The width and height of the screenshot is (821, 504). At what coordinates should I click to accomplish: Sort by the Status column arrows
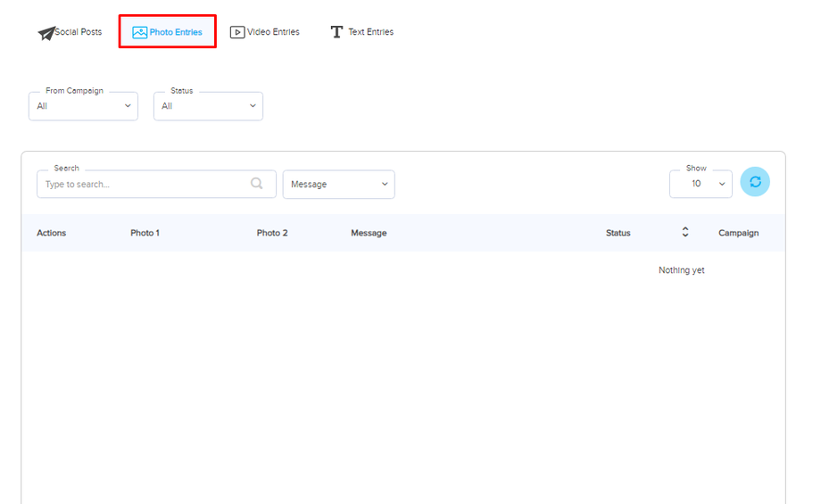point(684,232)
